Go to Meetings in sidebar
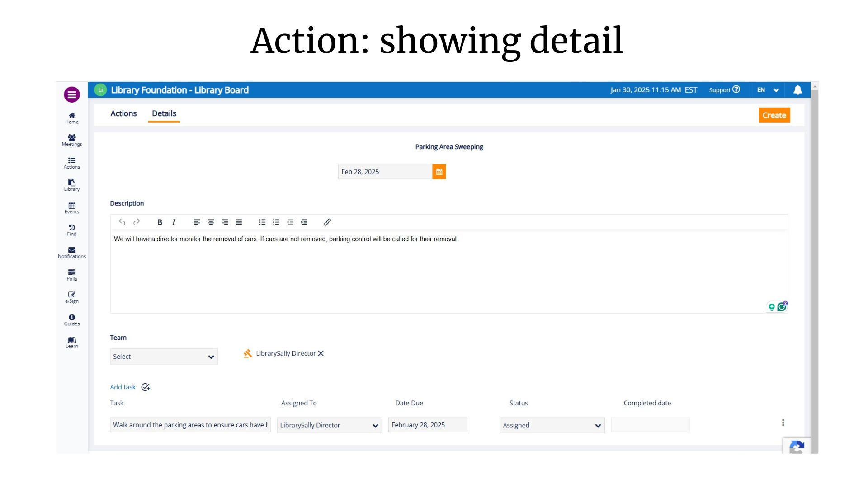The width and height of the screenshot is (868, 488). 71,140
